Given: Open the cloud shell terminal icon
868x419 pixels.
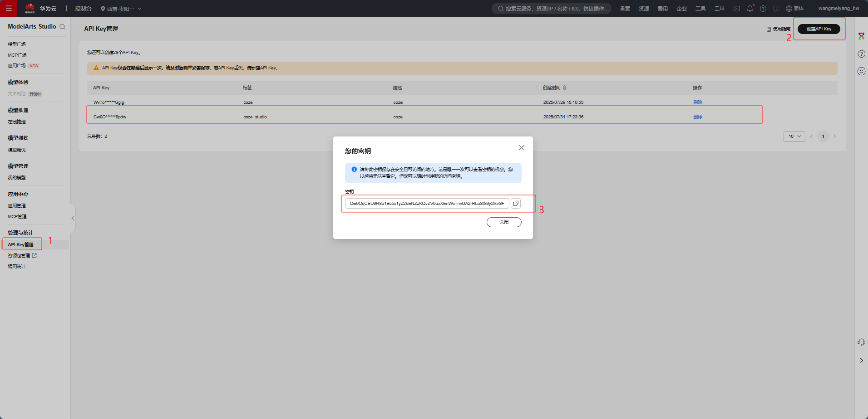Looking at the screenshot, I should (737, 9).
